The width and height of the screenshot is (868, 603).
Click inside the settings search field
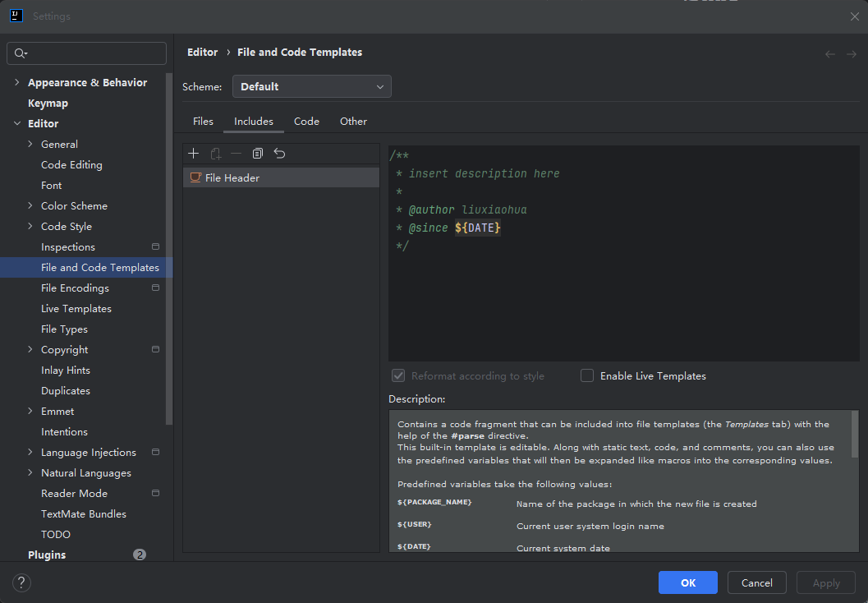click(x=86, y=53)
